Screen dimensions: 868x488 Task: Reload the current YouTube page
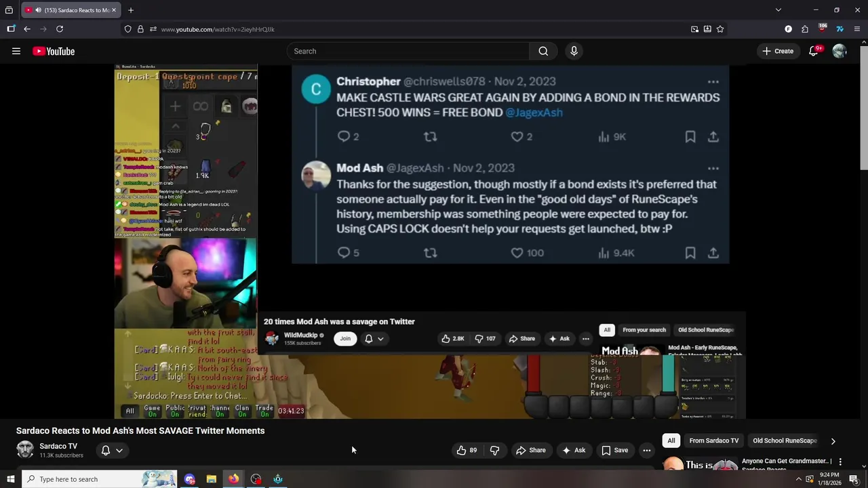[x=60, y=29]
